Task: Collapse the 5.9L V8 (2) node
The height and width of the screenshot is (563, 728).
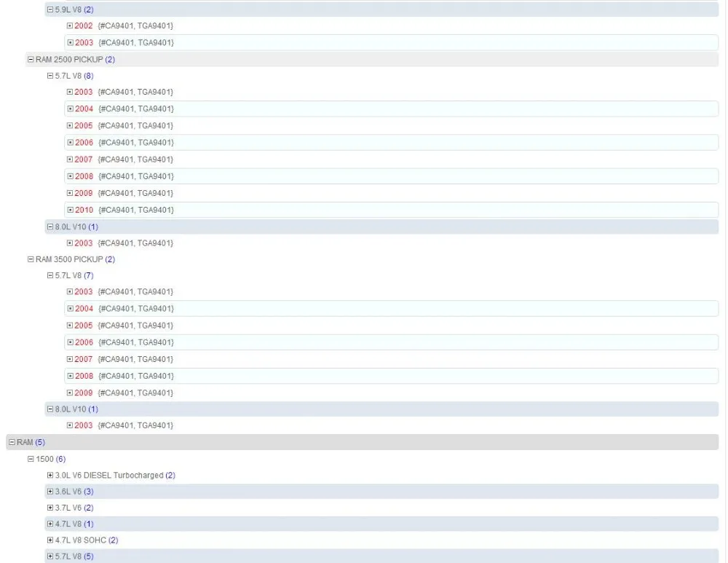Action: 50,9
